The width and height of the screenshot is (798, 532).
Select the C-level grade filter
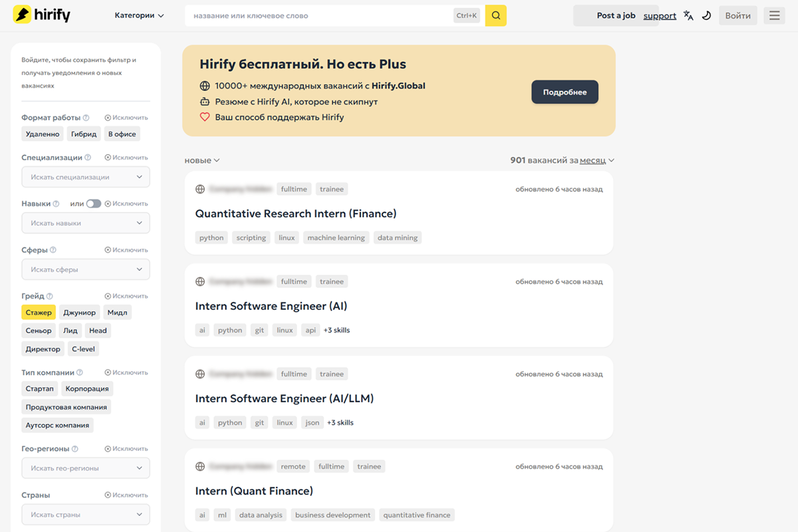point(83,349)
